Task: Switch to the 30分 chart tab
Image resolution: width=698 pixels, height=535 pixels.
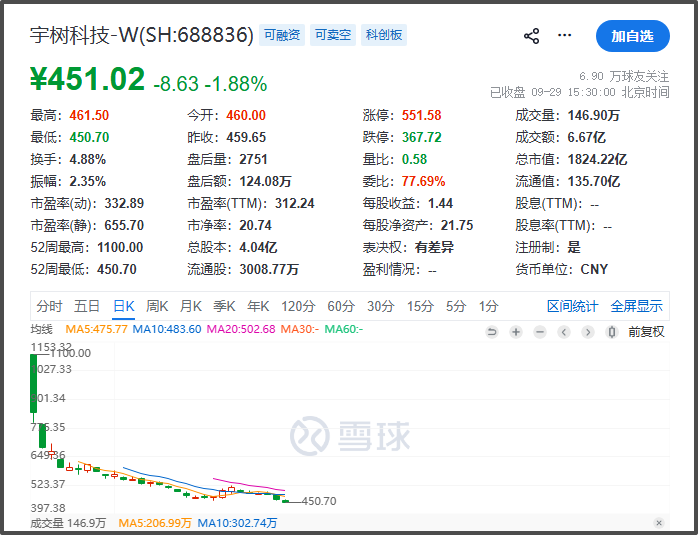Action: [381, 306]
